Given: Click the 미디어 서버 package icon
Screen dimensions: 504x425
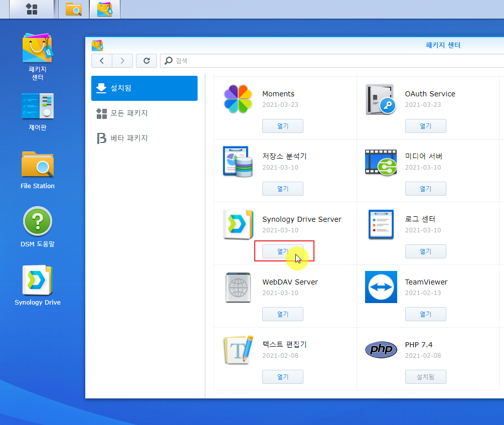Looking at the screenshot, I should click(x=381, y=162).
